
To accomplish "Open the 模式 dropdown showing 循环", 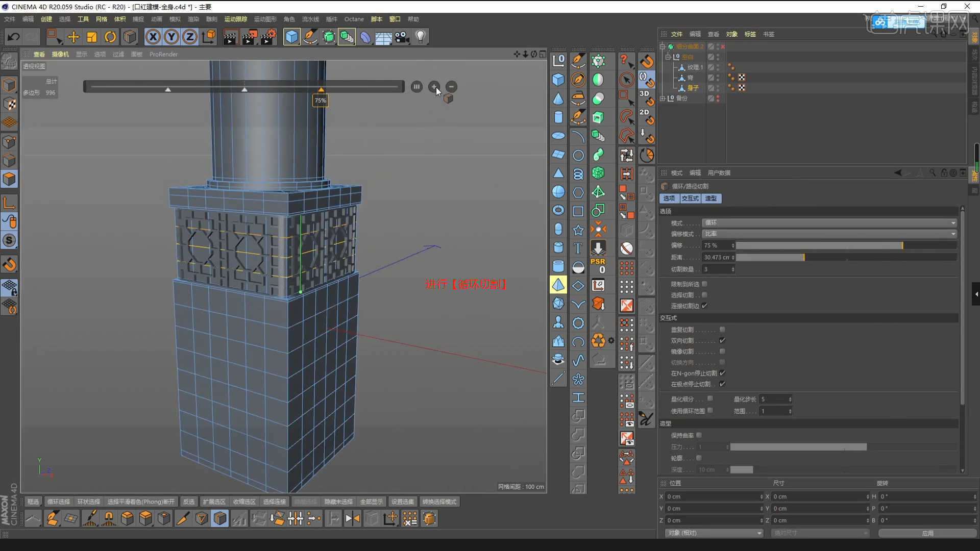I will pyautogui.click(x=829, y=223).
